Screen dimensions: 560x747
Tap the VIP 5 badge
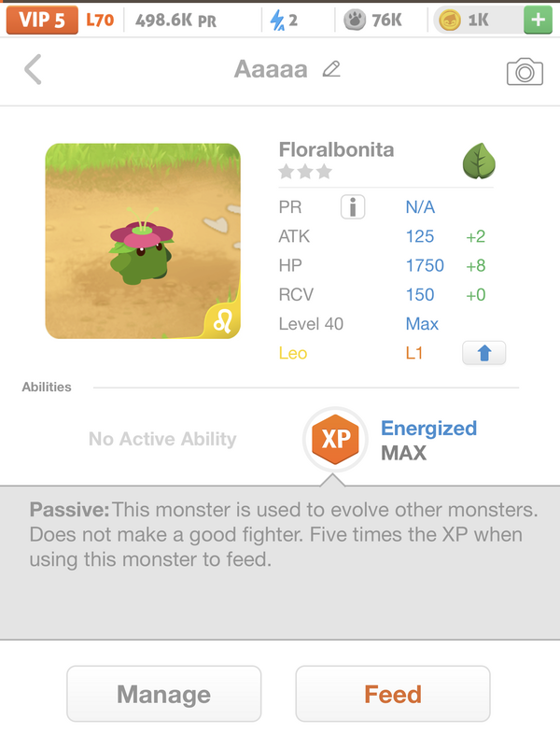pyautogui.click(x=41, y=20)
